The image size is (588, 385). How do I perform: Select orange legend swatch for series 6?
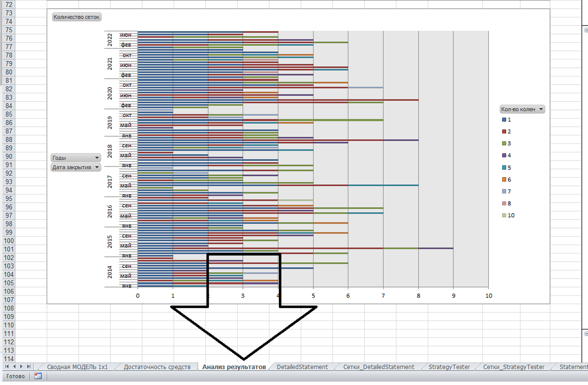tap(504, 180)
